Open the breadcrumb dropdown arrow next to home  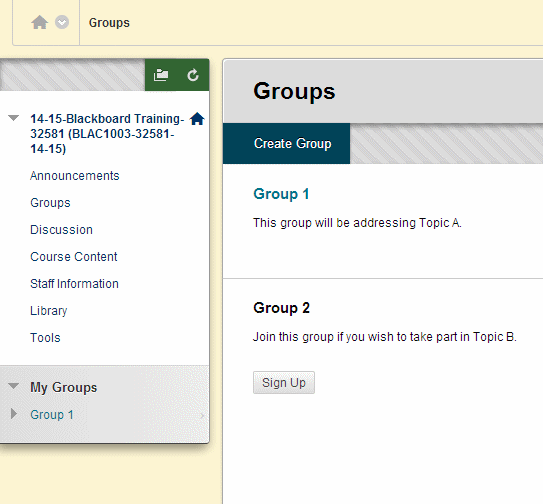pos(62,23)
